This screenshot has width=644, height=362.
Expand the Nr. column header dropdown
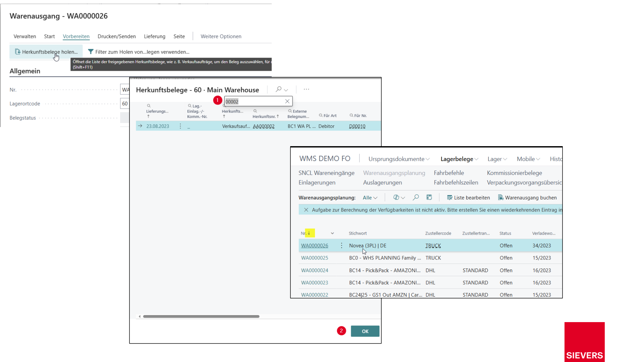(332, 233)
